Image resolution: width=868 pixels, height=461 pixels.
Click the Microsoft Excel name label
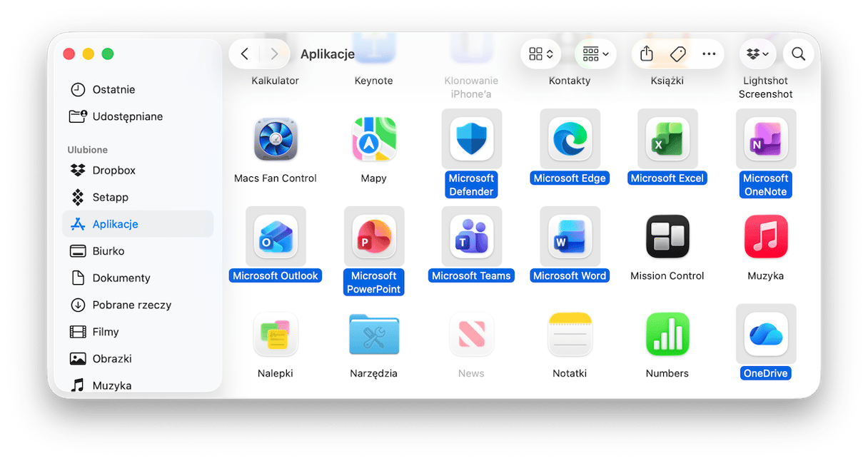(667, 178)
